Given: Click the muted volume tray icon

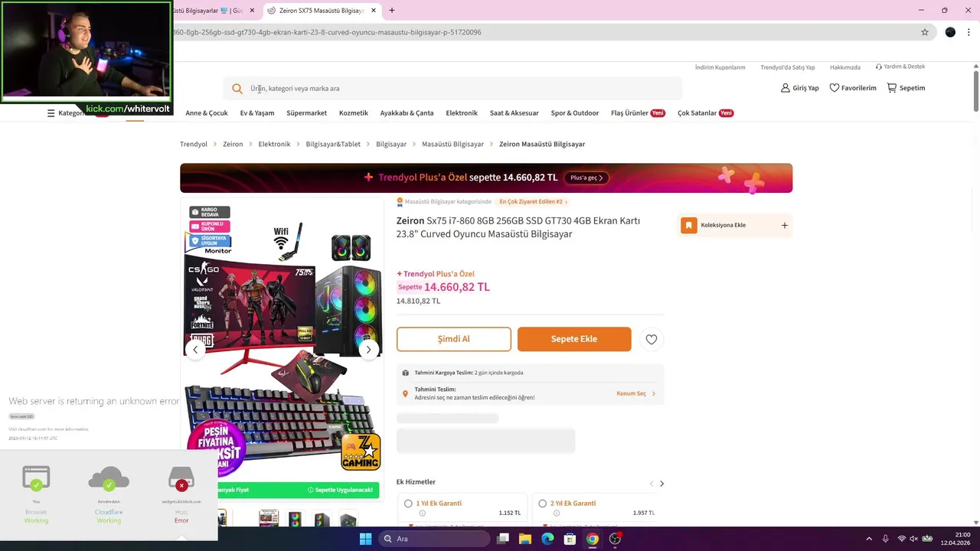Looking at the screenshot, I should pyautogui.click(x=913, y=539).
